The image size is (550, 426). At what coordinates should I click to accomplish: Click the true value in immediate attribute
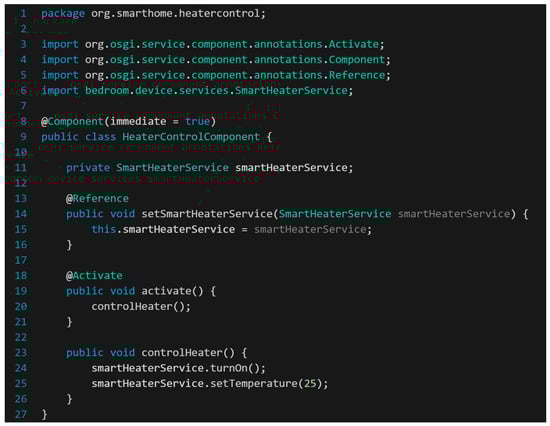pyautogui.click(x=197, y=121)
